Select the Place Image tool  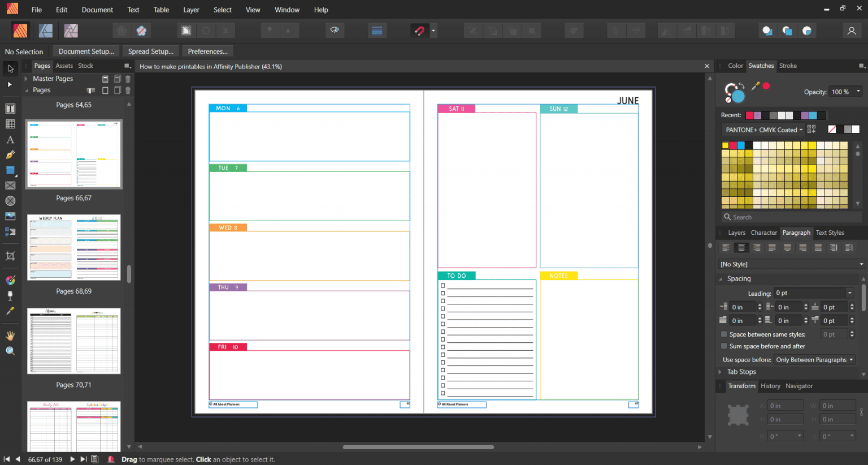point(10,216)
